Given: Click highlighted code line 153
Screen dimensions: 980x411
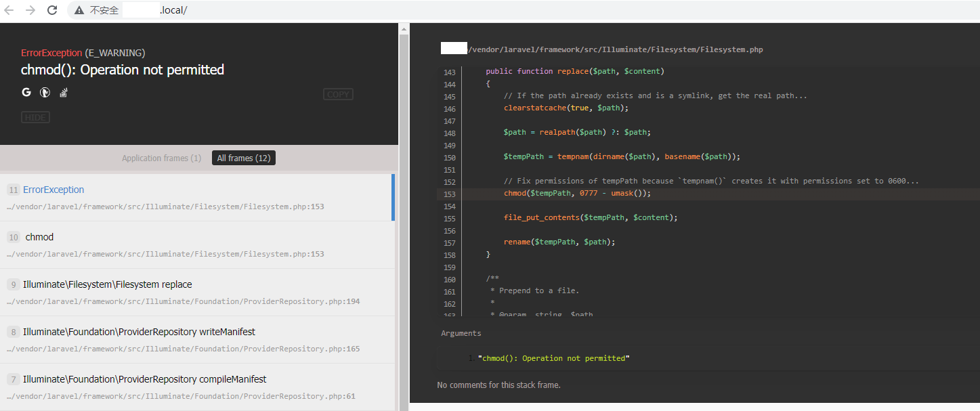Looking at the screenshot, I should click(576, 193).
